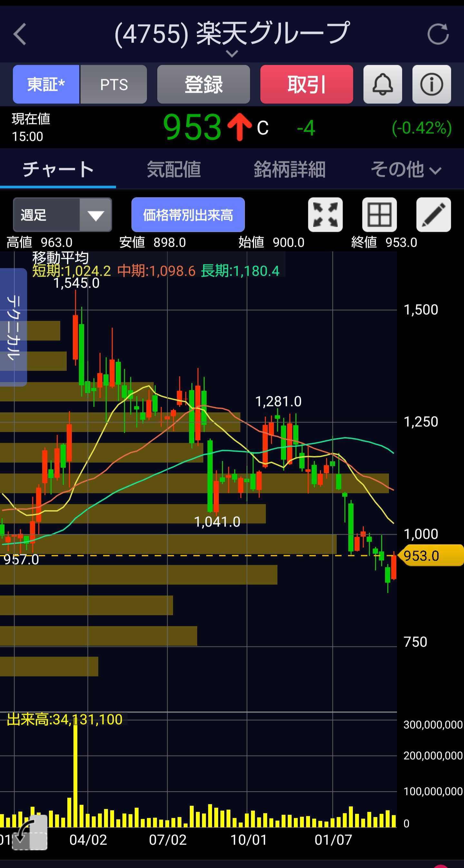Tap the red 取引 trade button
The height and width of the screenshot is (868, 464).
coord(307,84)
